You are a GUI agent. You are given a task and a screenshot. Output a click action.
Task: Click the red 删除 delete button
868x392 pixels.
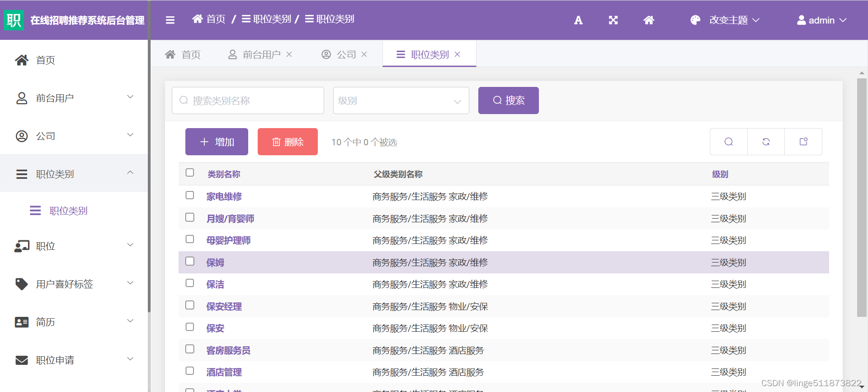[x=288, y=142]
